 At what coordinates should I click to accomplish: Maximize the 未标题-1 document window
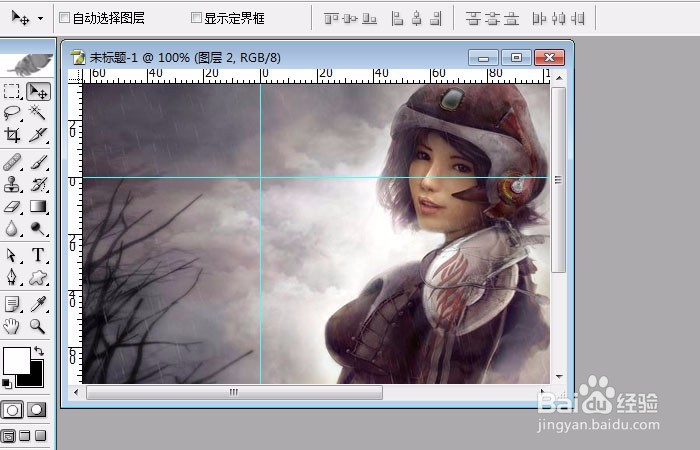tap(517, 58)
